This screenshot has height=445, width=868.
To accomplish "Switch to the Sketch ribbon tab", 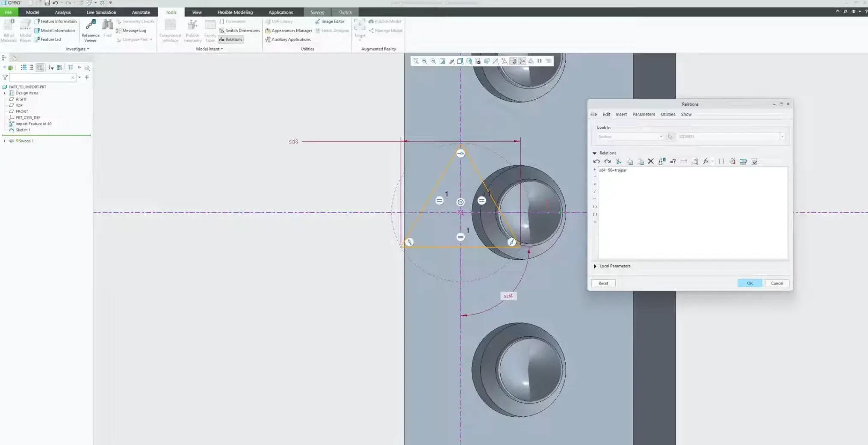I will click(345, 12).
